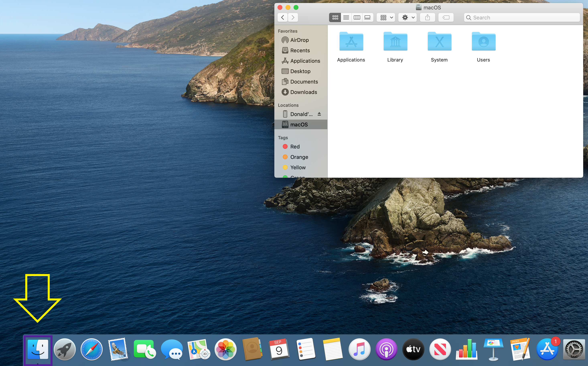The image size is (588, 366).
Task: Click the Share button in toolbar
Action: pos(427,17)
